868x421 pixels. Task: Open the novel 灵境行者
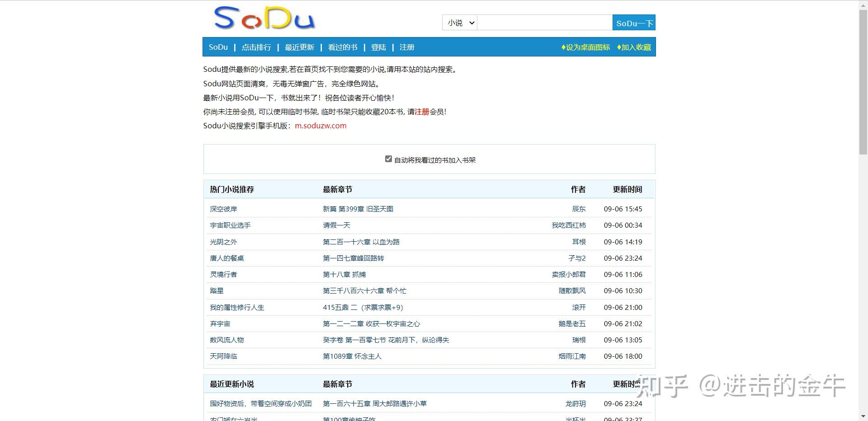pos(223,274)
